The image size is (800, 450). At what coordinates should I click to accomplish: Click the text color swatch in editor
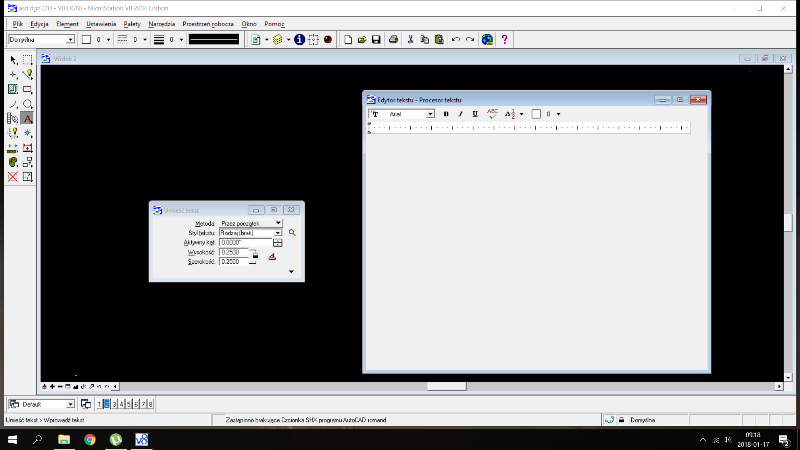click(536, 114)
